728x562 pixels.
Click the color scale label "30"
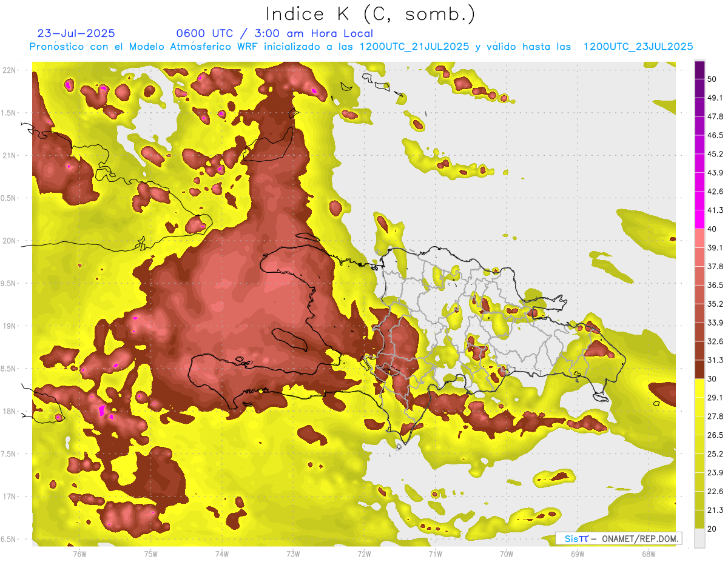(713, 379)
